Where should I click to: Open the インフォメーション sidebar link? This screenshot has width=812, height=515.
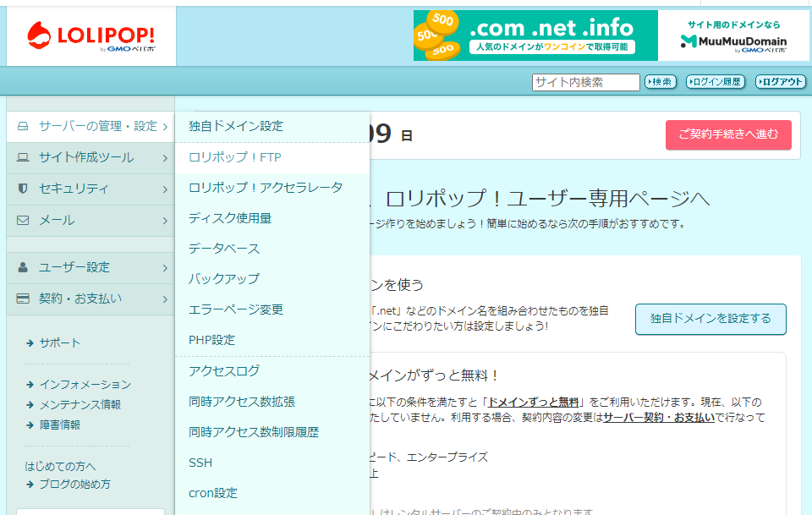click(85, 385)
